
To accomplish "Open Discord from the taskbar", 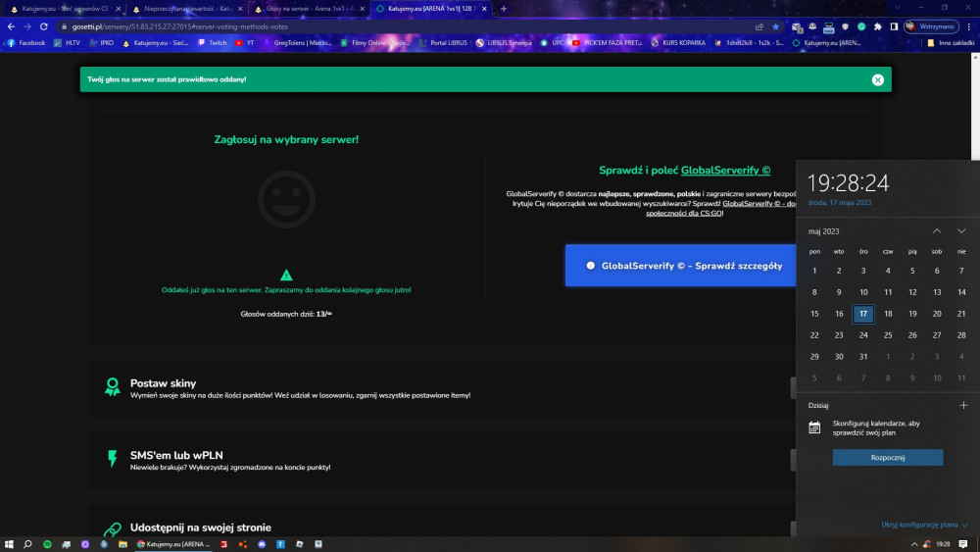I will (x=262, y=544).
